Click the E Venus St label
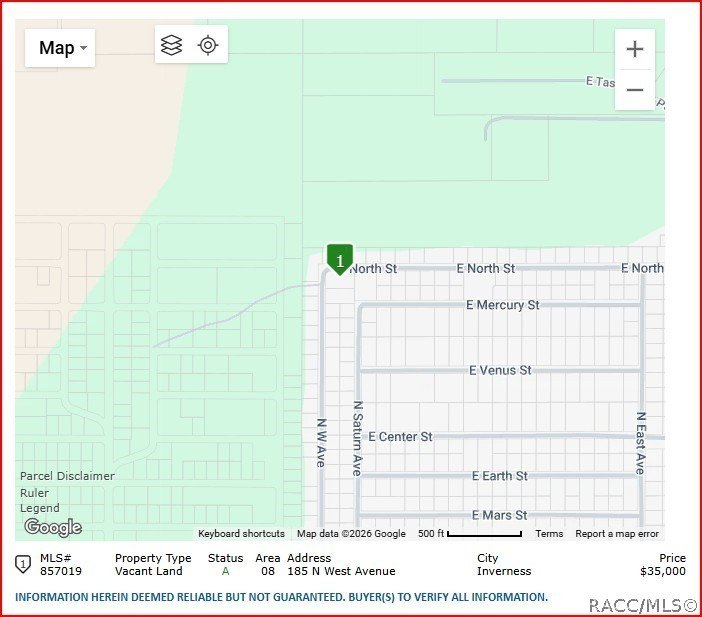702x617 pixels. pos(500,370)
